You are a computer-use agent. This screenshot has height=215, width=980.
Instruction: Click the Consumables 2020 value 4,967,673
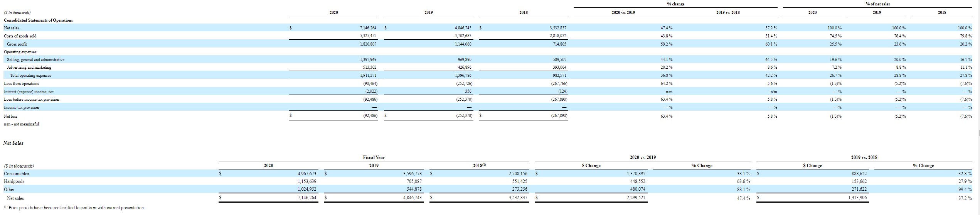[307, 174]
